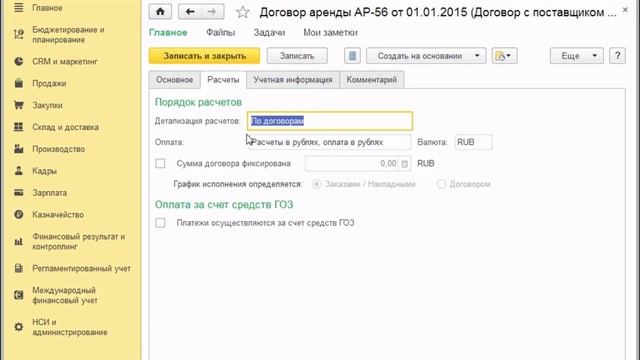This screenshot has width=640, height=360.
Task: Close the contract form with X
Action: point(625,10)
